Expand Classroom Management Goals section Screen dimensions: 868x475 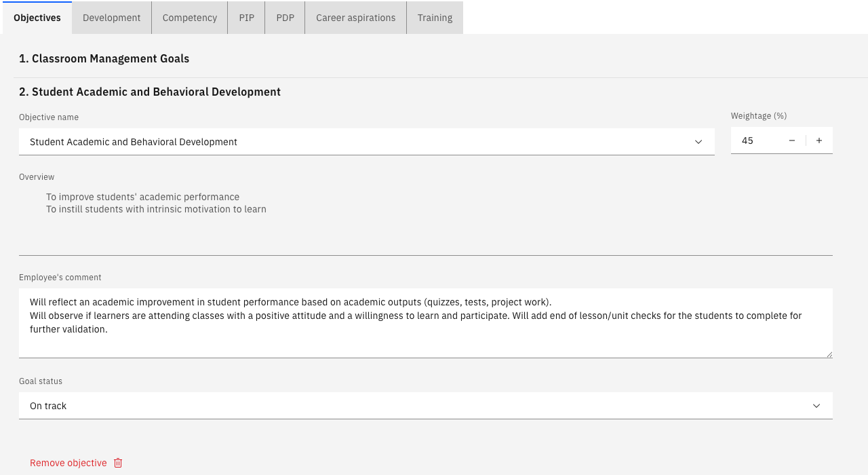104,58
